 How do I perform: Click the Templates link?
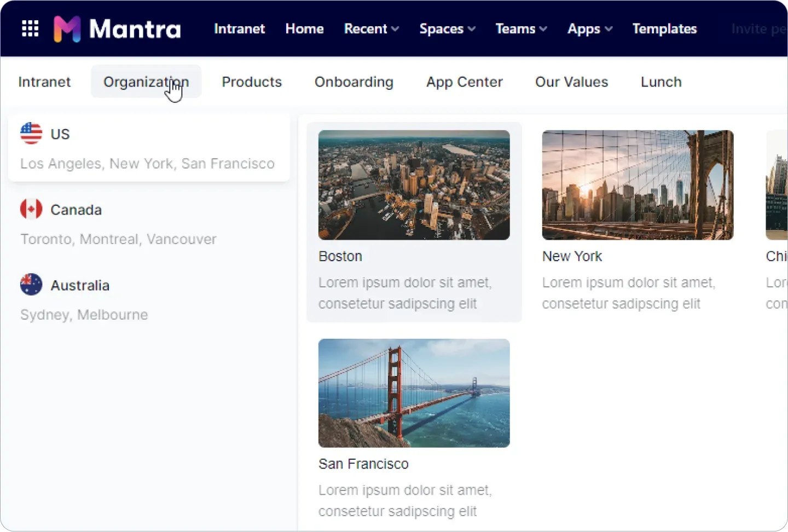(664, 28)
